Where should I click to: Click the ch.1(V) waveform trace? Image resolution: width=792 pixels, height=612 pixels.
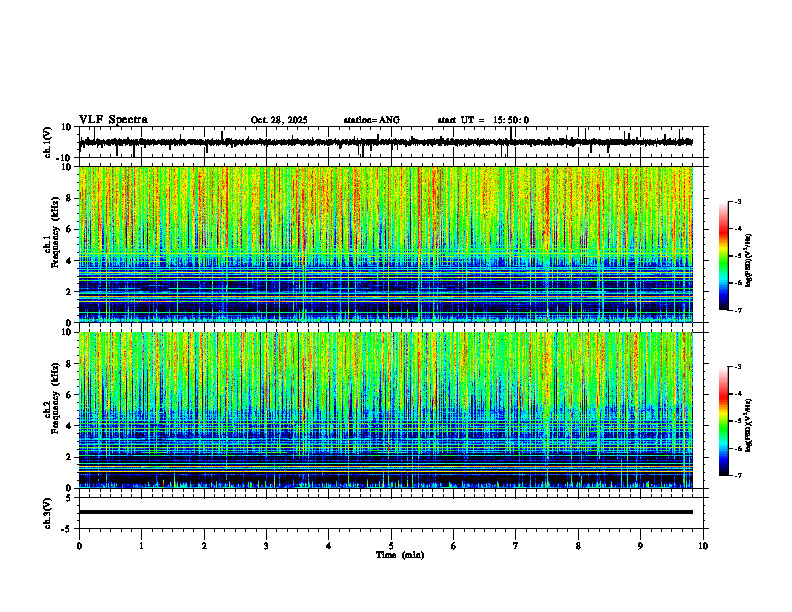(x=386, y=142)
